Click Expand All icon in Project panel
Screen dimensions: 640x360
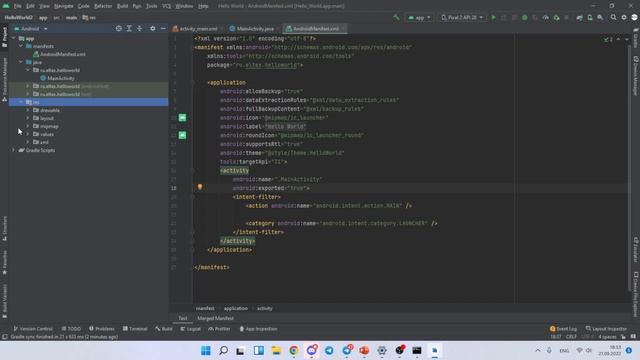coord(129,29)
